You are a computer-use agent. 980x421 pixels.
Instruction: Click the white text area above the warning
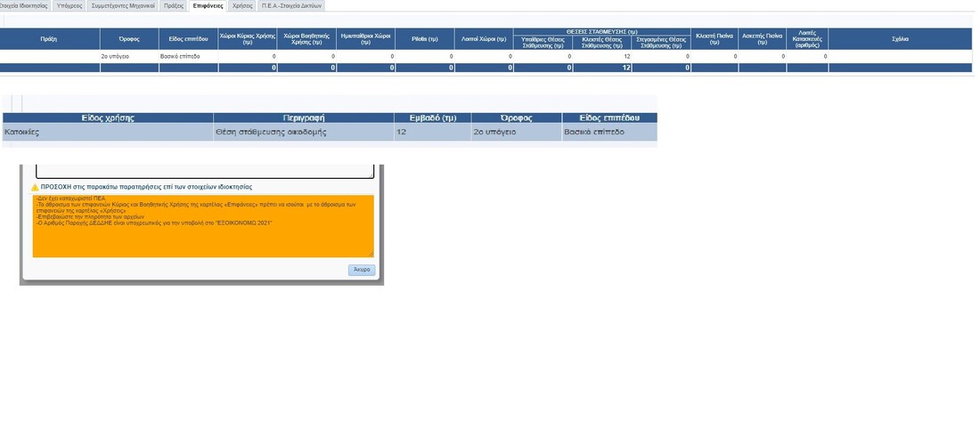(x=203, y=171)
